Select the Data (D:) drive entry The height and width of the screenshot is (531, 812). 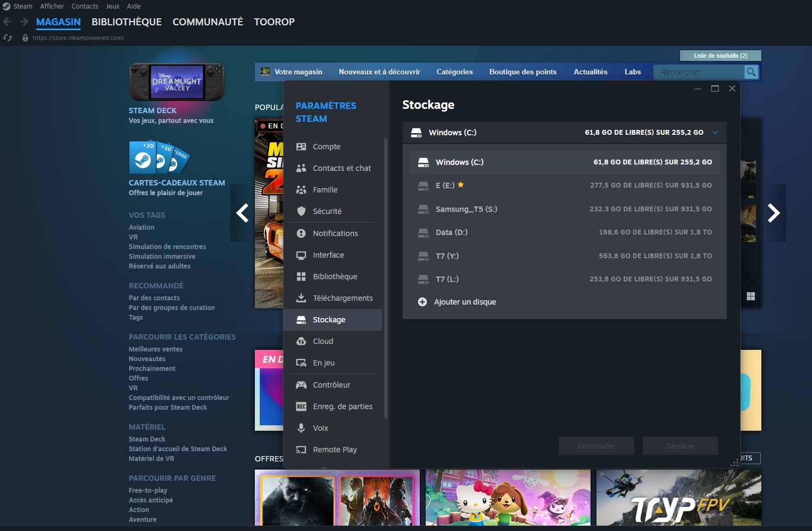coord(565,232)
